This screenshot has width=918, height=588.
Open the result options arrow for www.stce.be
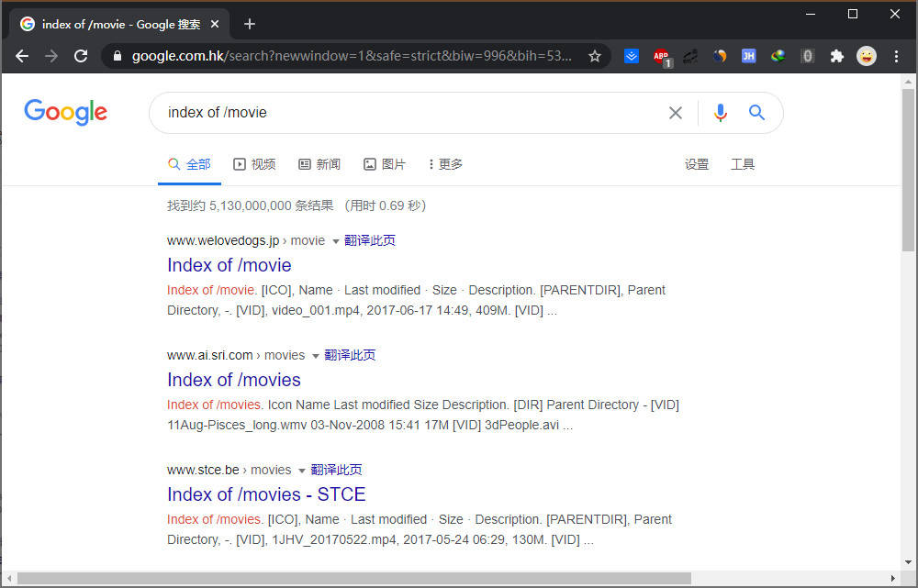pyautogui.click(x=303, y=469)
